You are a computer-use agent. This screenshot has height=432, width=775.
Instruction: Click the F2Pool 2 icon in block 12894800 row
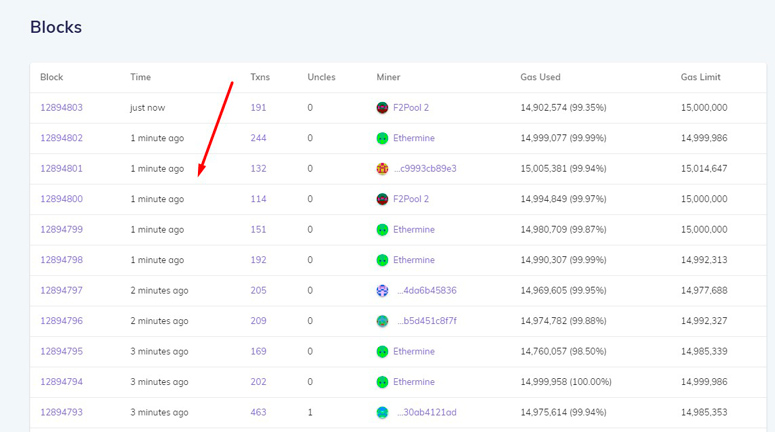(x=382, y=199)
